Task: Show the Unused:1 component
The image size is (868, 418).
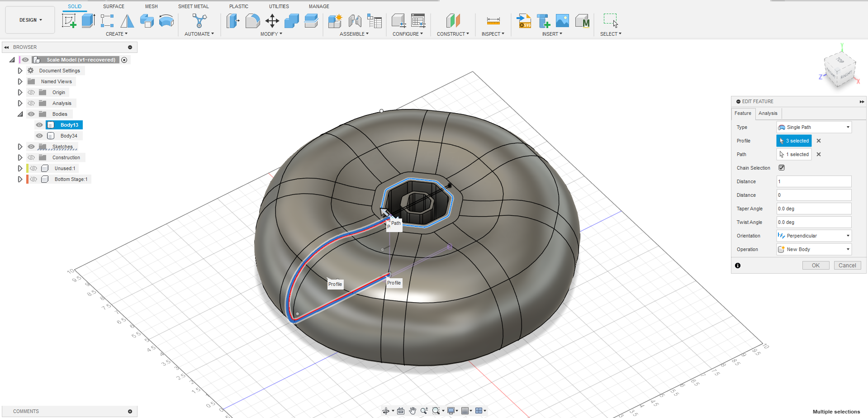Action: (33, 168)
